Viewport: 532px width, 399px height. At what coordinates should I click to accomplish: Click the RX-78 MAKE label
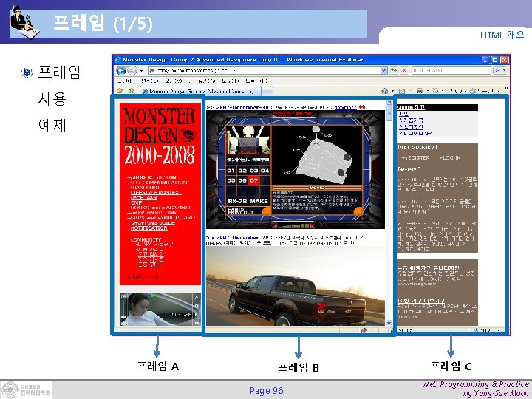[x=248, y=201]
